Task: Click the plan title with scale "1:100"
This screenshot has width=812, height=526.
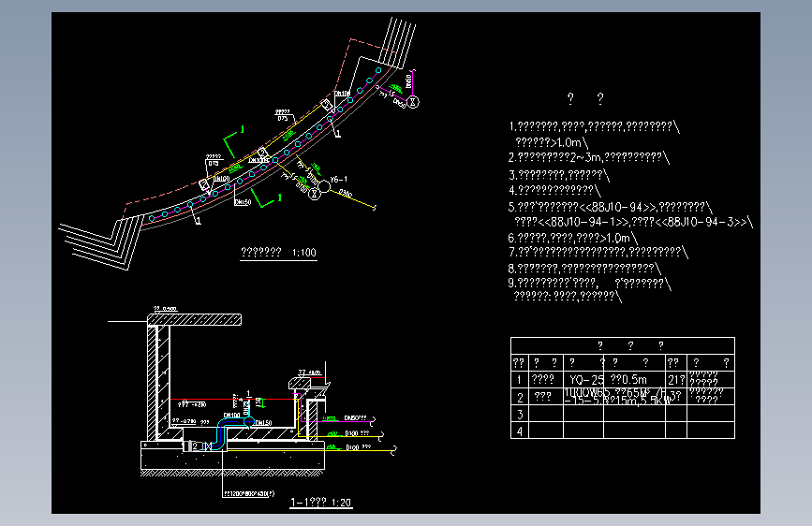Action: click(x=278, y=252)
